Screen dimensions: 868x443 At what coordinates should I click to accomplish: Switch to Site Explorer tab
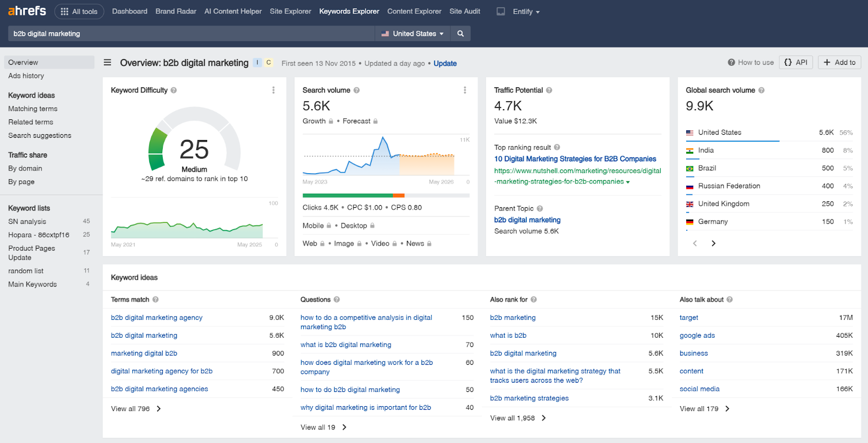290,11
